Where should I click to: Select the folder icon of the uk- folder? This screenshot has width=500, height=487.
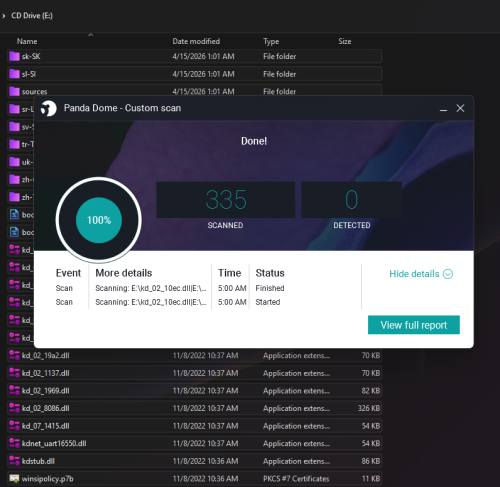click(14, 162)
